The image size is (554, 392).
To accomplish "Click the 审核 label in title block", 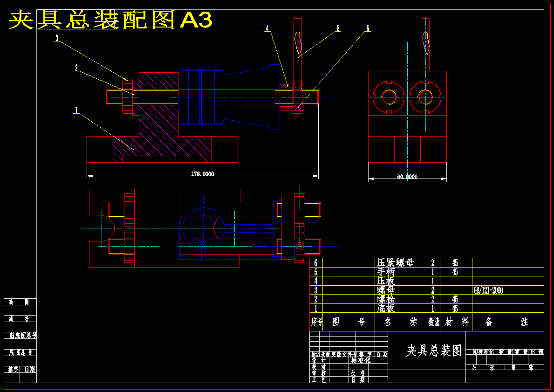I will (x=319, y=373).
